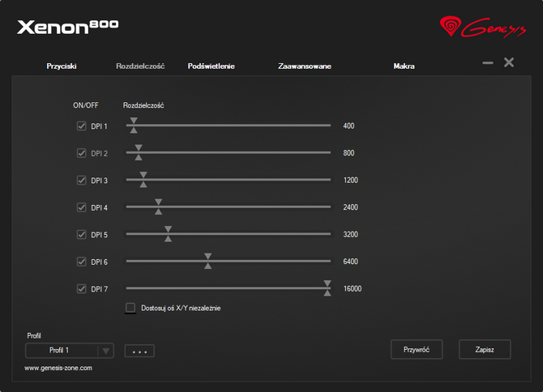Click the 400 DPI value
Viewport: 543px width, 392px height.
[x=348, y=126]
